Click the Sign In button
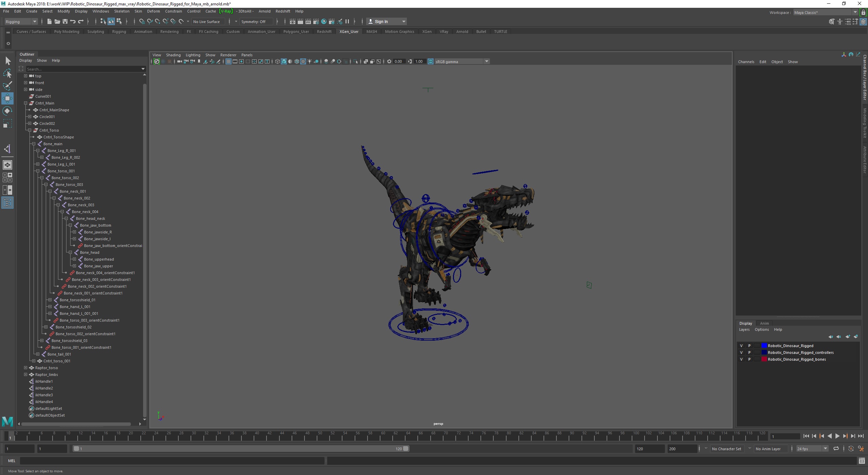This screenshot has height=475, width=868. [x=387, y=21]
